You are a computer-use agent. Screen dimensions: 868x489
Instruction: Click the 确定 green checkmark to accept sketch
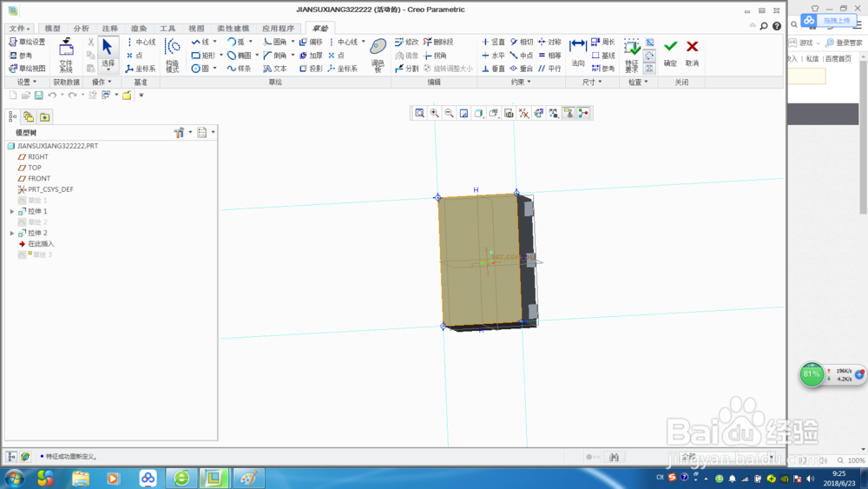pyautogui.click(x=670, y=54)
